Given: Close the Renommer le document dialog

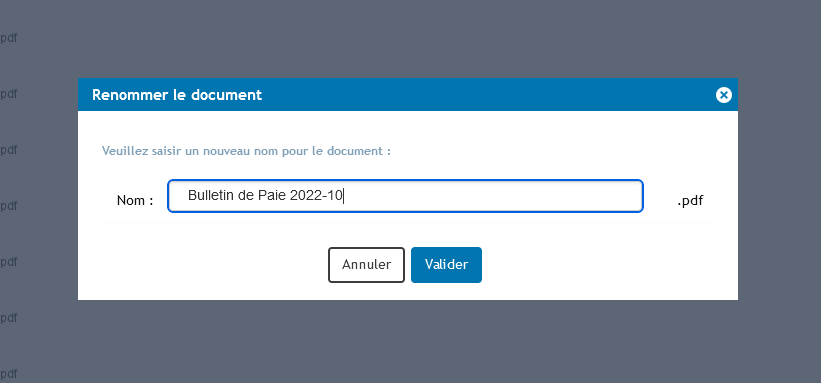Looking at the screenshot, I should pos(723,95).
